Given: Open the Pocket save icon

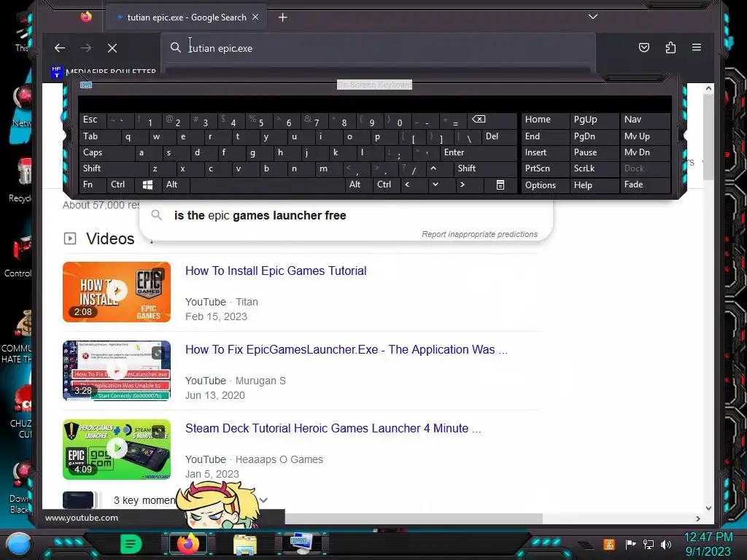Looking at the screenshot, I should point(644,47).
